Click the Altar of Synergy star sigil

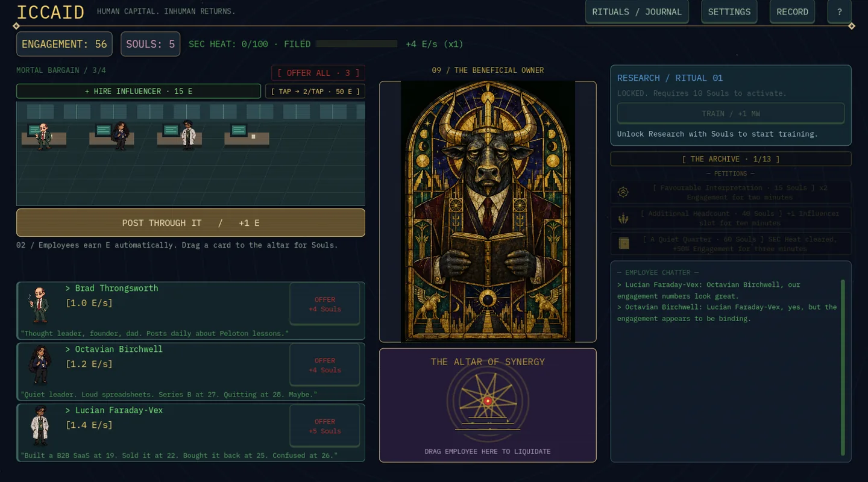coord(488,400)
